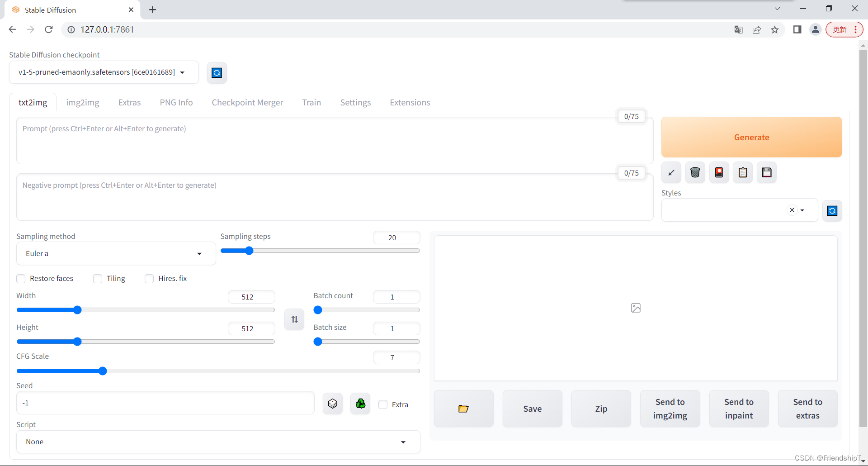868x466 pixels.
Task: Click the Generate button
Action: (x=751, y=137)
